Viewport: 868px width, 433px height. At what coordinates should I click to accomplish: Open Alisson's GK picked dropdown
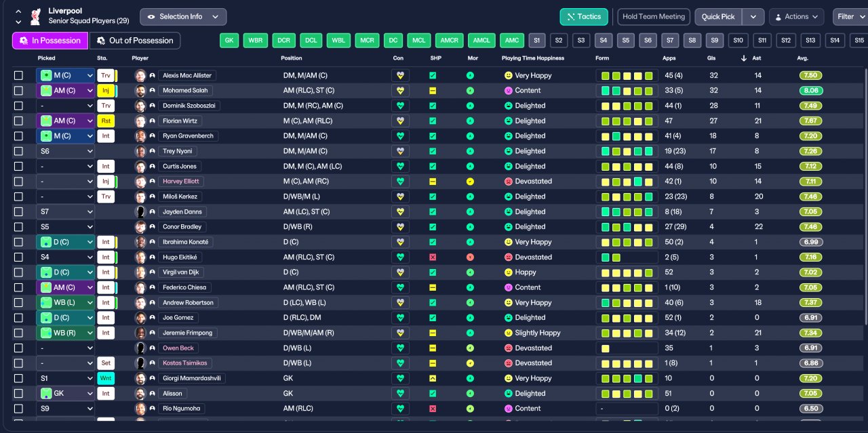pyautogui.click(x=66, y=393)
